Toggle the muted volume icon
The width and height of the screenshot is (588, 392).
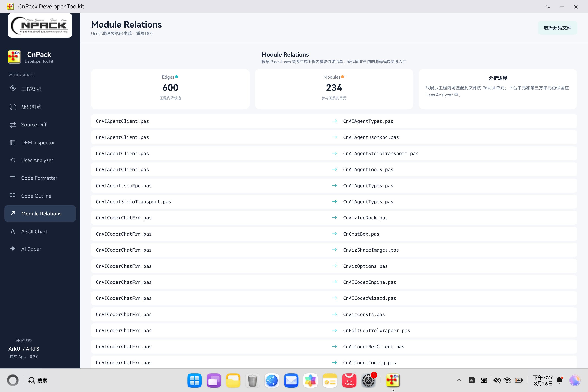(497, 381)
